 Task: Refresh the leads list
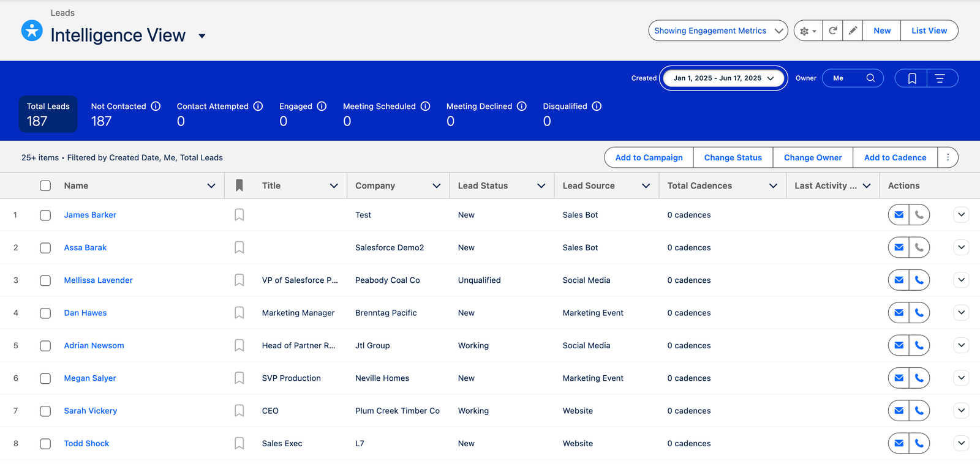(x=832, y=31)
